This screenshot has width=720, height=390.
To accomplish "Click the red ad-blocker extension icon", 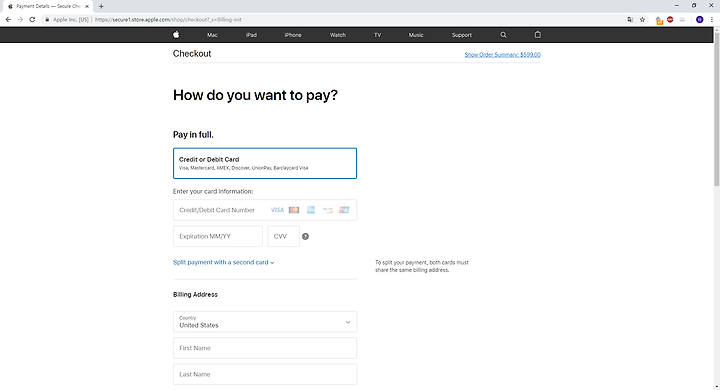I will click(670, 19).
